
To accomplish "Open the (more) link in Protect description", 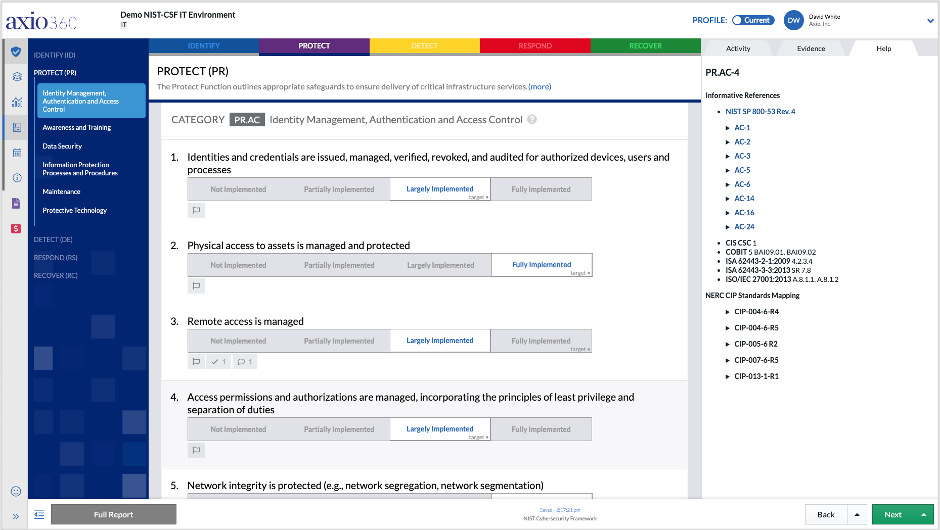I will point(540,87).
